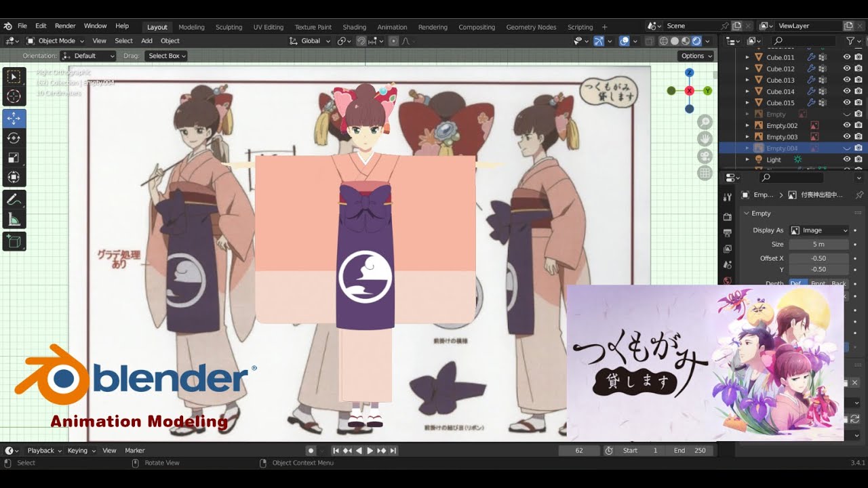Open the Add menu in the viewport header
This screenshot has width=868, height=488.
[146, 41]
